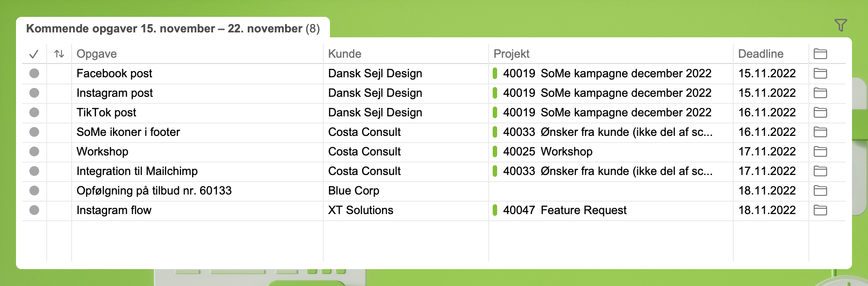This screenshot has width=868, height=286.
Task: Click the folder icon in header row
Action: 820,54
